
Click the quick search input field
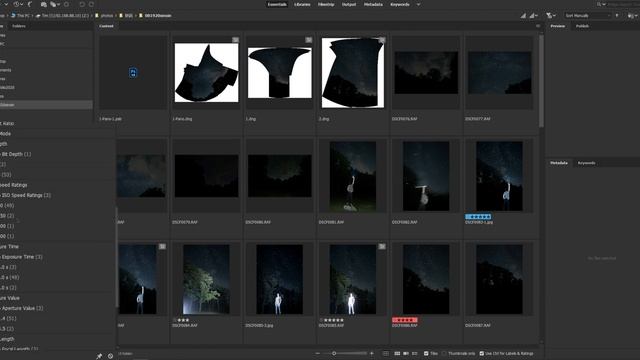[624, 4]
